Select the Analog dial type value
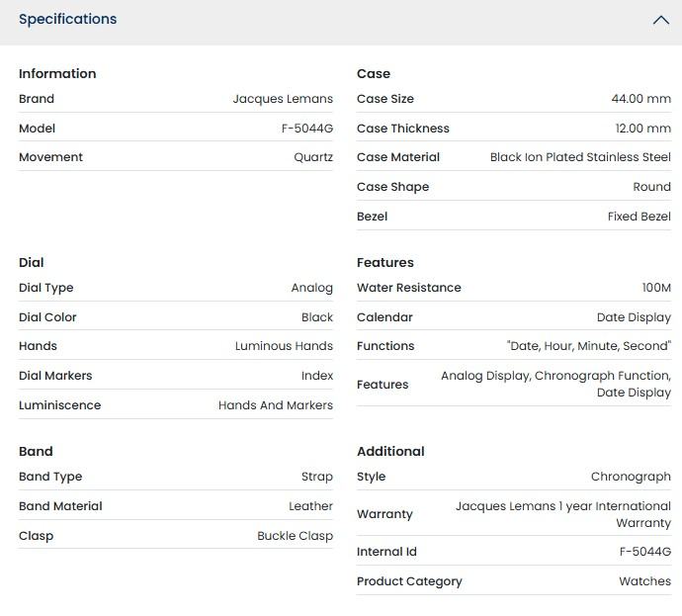 [x=312, y=288]
